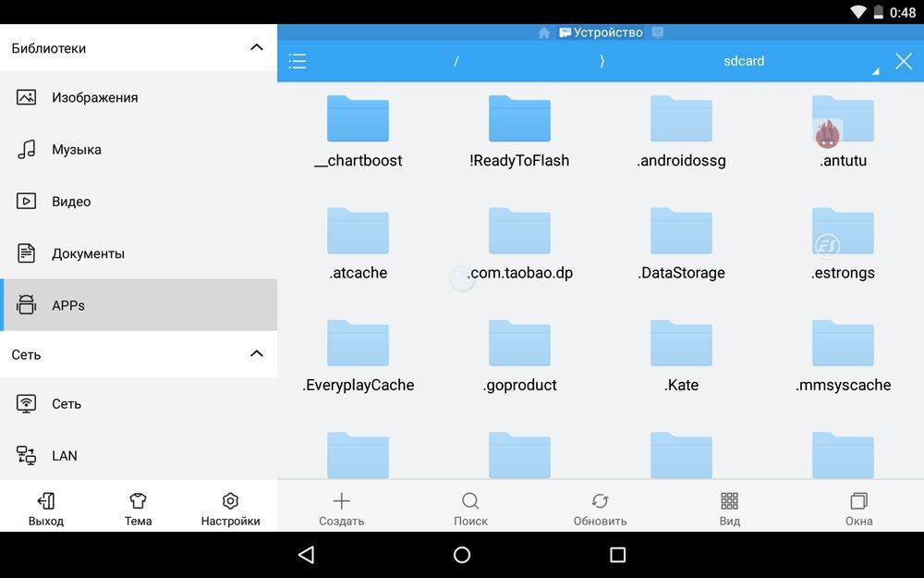Go to the root slash path segment

pos(456,61)
